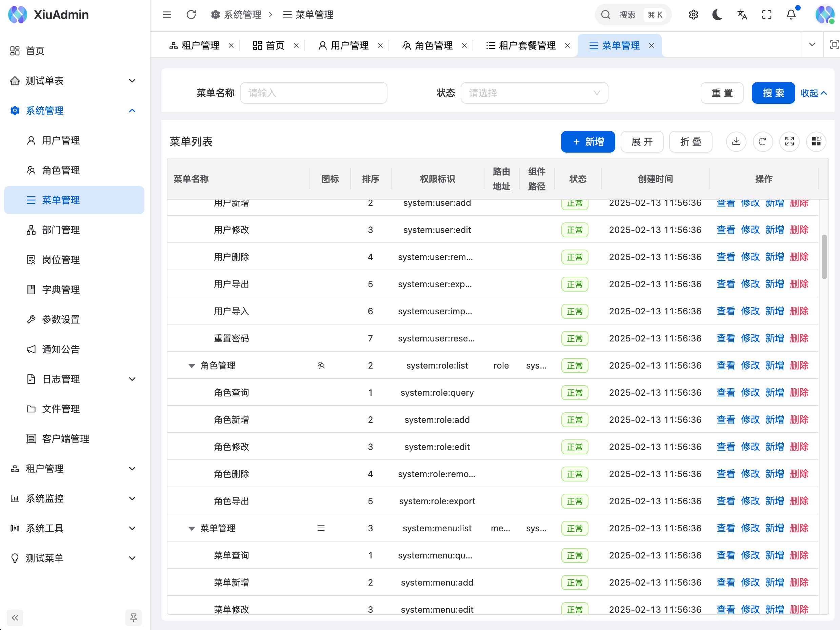Click the table vertical scrollbar thumb
Image resolution: width=840 pixels, height=630 pixels.
(x=824, y=257)
